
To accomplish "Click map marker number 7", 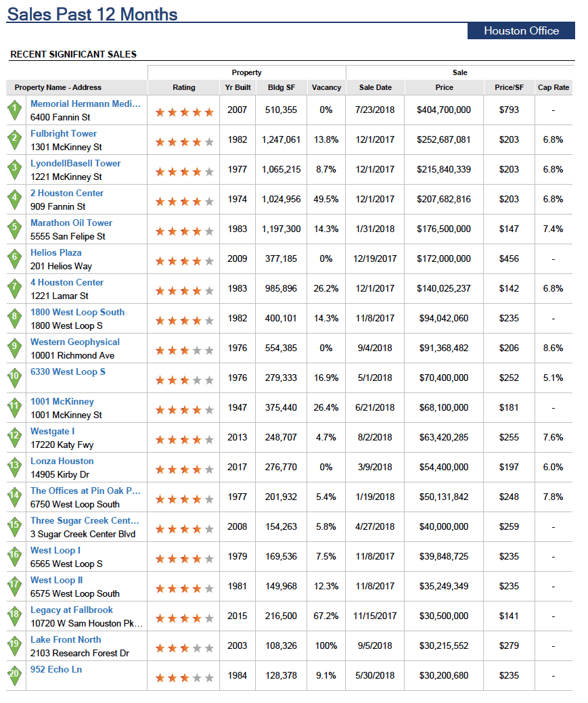I will click(15, 289).
